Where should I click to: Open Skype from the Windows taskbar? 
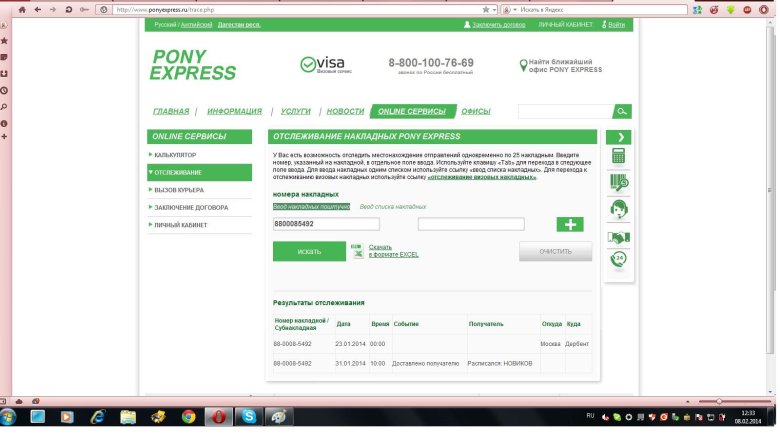pos(248,416)
